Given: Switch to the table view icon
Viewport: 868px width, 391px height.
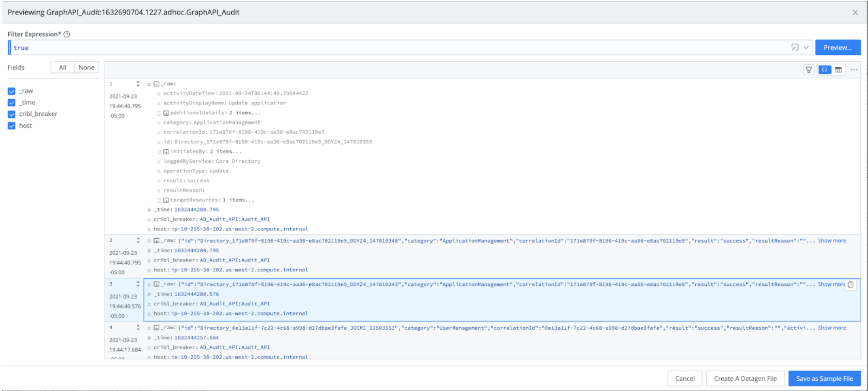Looking at the screenshot, I should (x=837, y=69).
